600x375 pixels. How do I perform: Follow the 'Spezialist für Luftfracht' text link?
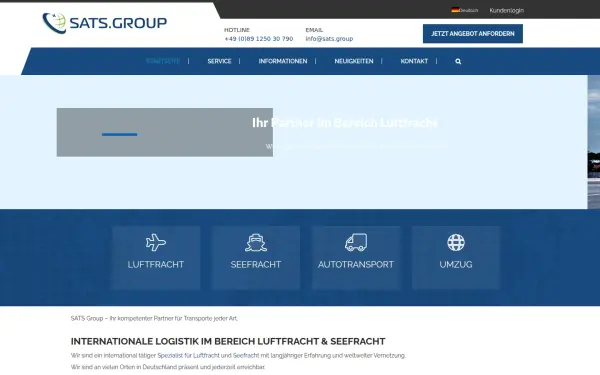click(x=188, y=355)
